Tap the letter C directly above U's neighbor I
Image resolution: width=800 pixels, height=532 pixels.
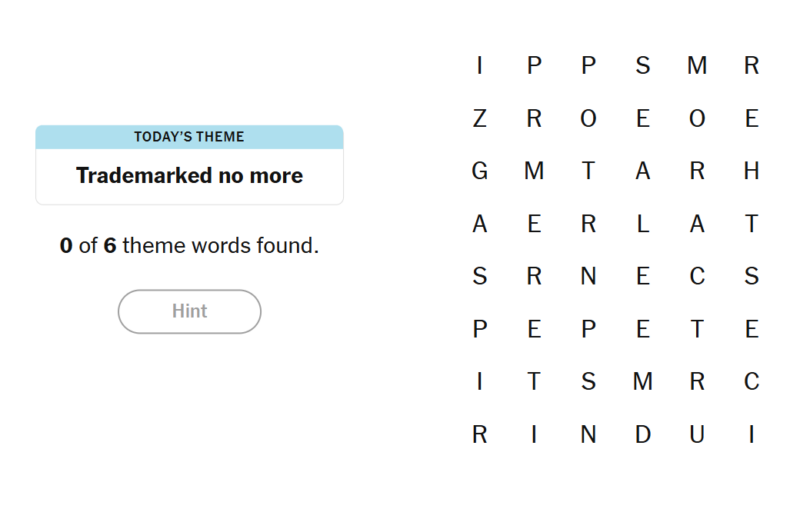coord(752,382)
